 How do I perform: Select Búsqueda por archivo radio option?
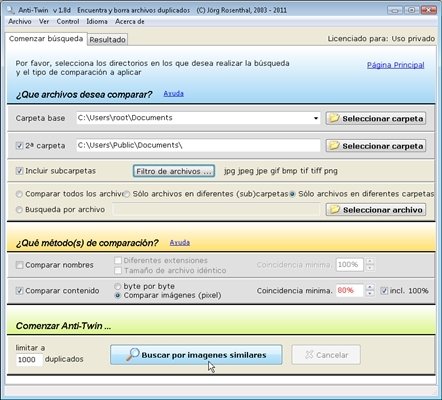[19, 210]
